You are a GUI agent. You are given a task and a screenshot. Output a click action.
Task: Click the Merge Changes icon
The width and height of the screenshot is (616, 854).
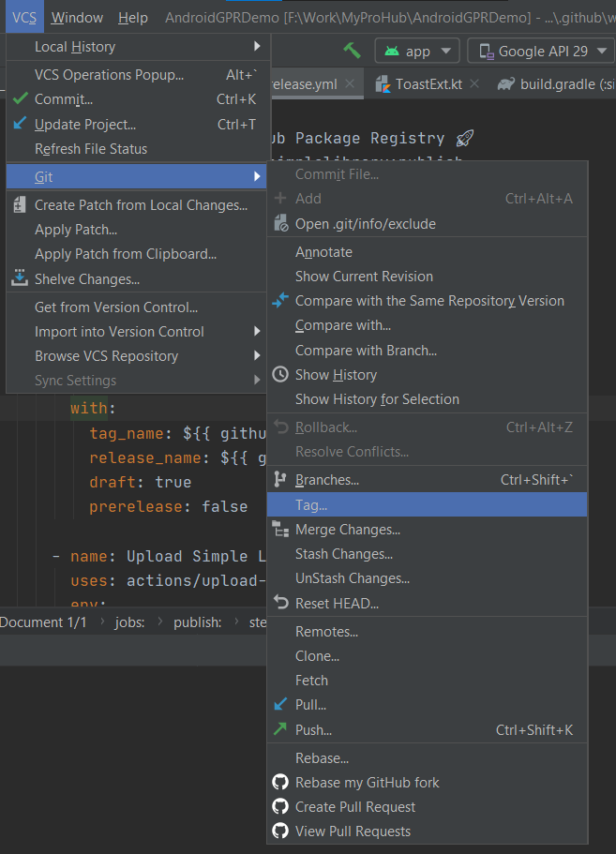[x=280, y=530]
